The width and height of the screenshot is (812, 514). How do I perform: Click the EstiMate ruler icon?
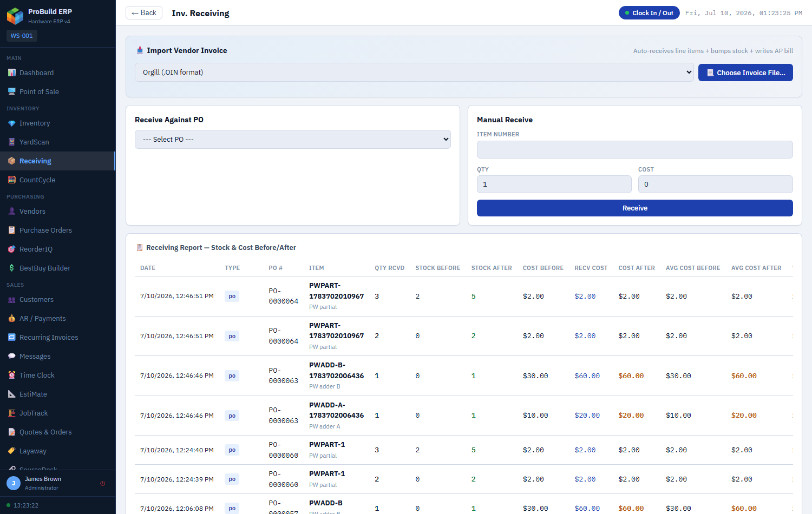click(x=11, y=394)
